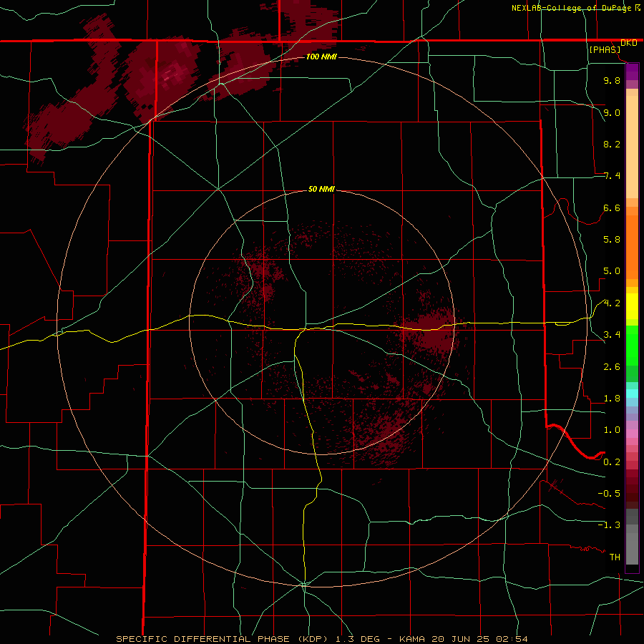The image size is (644, 644).
Task: Click the 9.0 value on color scale
Action: (x=612, y=112)
